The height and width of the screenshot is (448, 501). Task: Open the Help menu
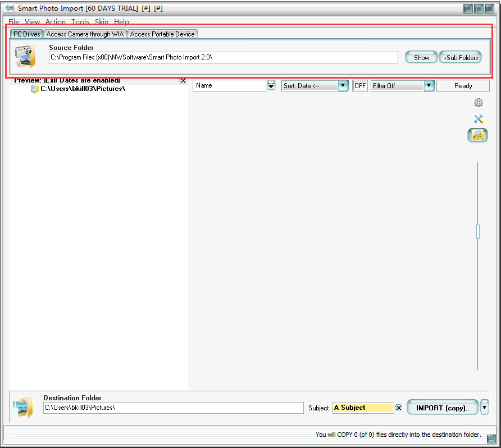[x=122, y=22]
